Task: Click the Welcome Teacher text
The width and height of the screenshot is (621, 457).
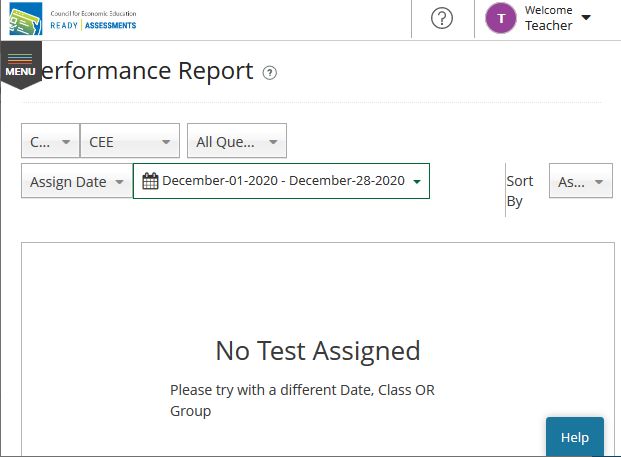Action: (x=549, y=18)
